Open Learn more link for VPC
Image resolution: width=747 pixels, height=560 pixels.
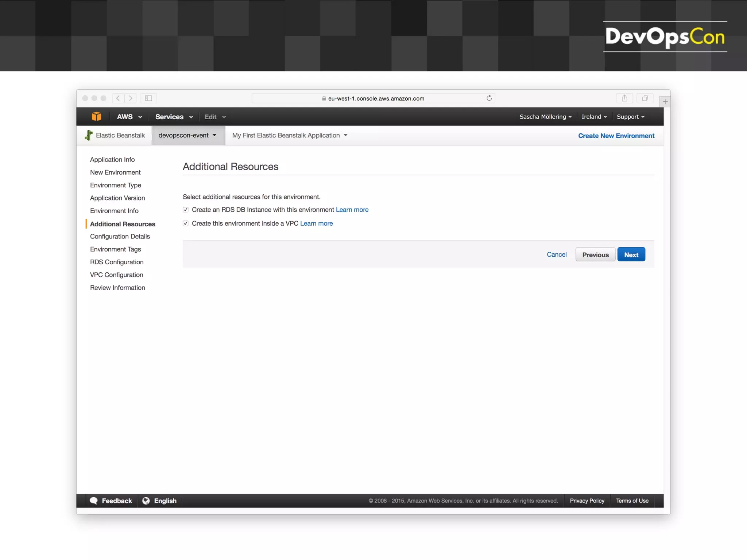pyautogui.click(x=316, y=223)
